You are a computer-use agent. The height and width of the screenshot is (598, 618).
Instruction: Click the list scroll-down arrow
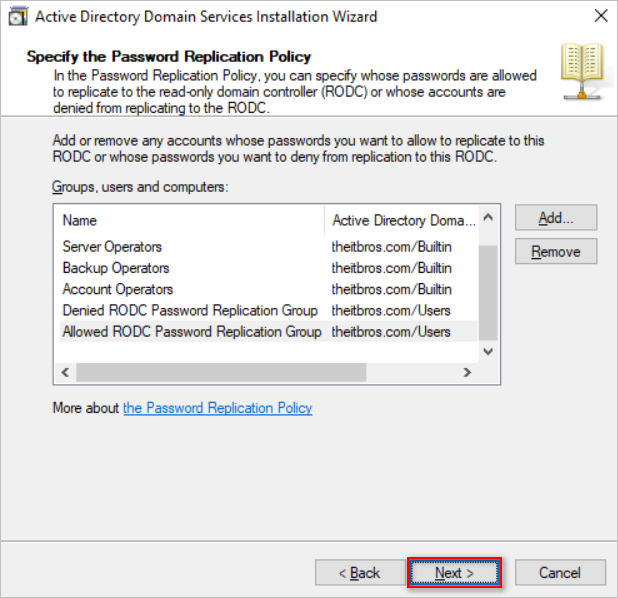[488, 351]
